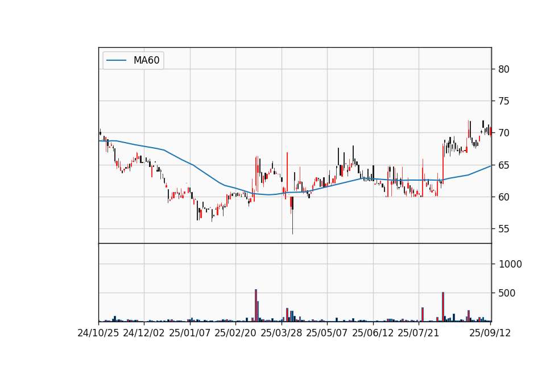Click the 75 price axis label

tap(503, 101)
